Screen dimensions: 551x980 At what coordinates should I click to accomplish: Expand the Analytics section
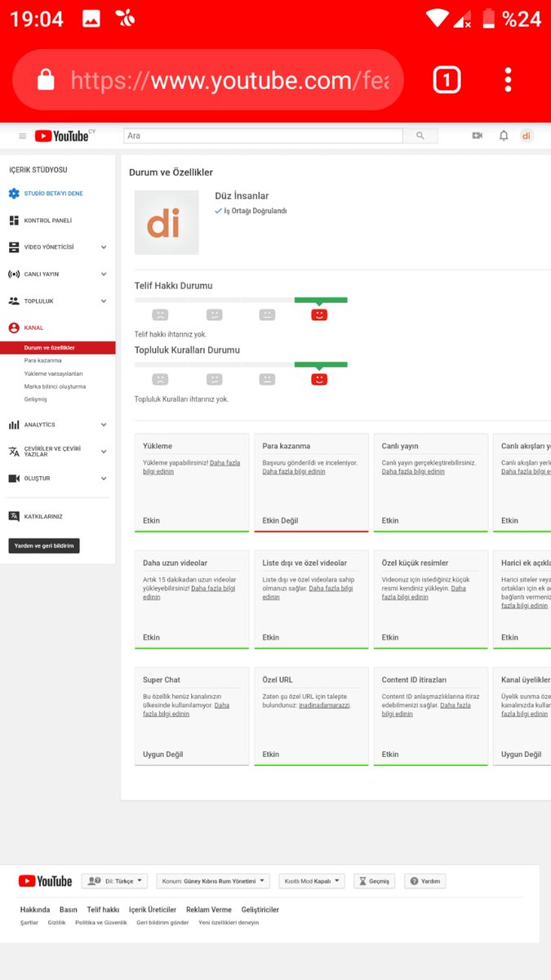[x=104, y=425]
